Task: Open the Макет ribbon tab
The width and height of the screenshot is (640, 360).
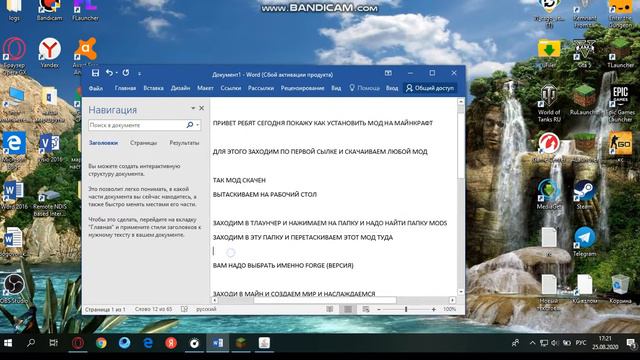Action: [x=205, y=88]
